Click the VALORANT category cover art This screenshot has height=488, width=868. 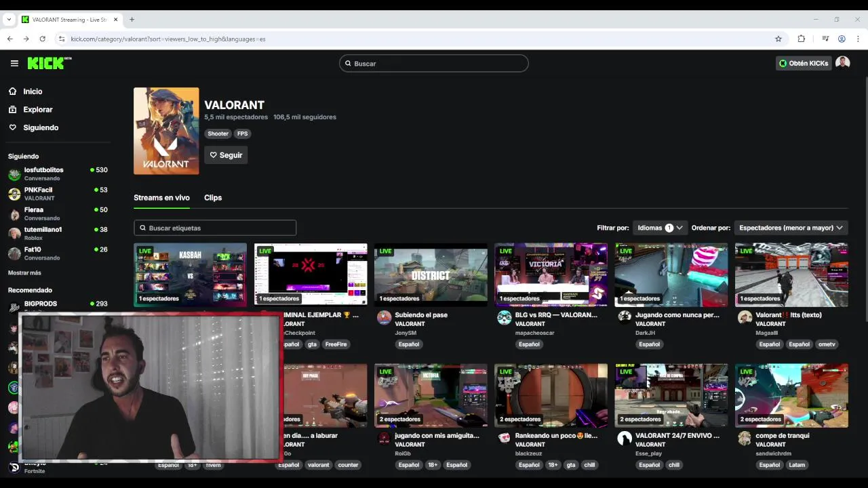click(166, 131)
